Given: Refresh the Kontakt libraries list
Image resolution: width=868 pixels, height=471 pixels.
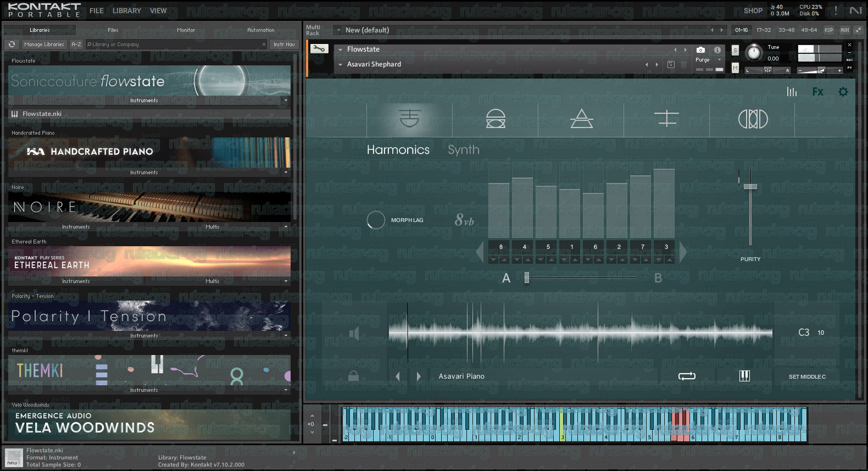Looking at the screenshot, I should (12, 45).
